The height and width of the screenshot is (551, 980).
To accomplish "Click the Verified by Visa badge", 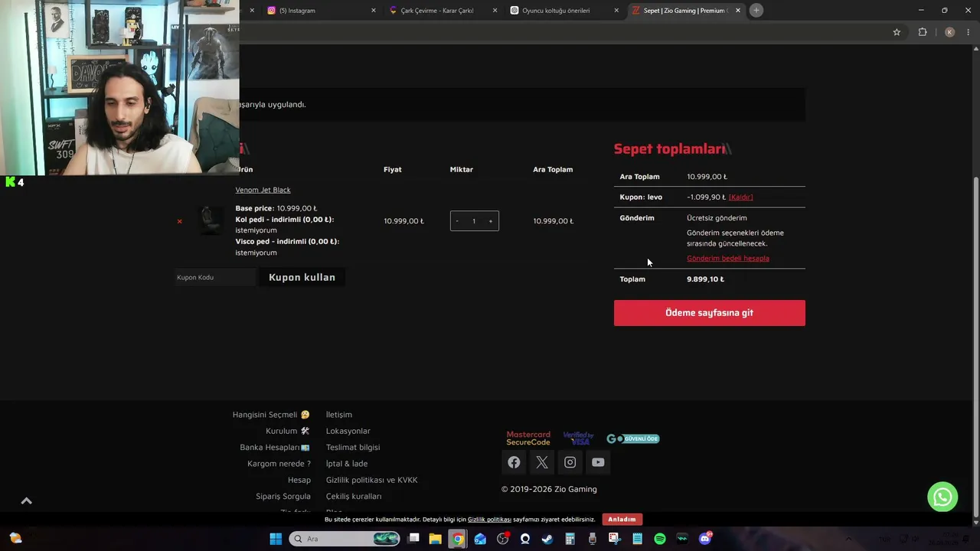I will point(578,439).
